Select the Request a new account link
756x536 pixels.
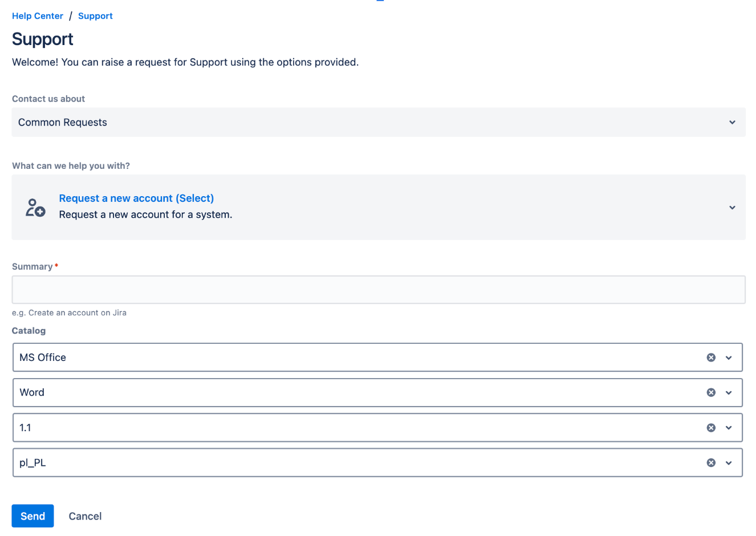pyautogui.click(x=136, y=198)
